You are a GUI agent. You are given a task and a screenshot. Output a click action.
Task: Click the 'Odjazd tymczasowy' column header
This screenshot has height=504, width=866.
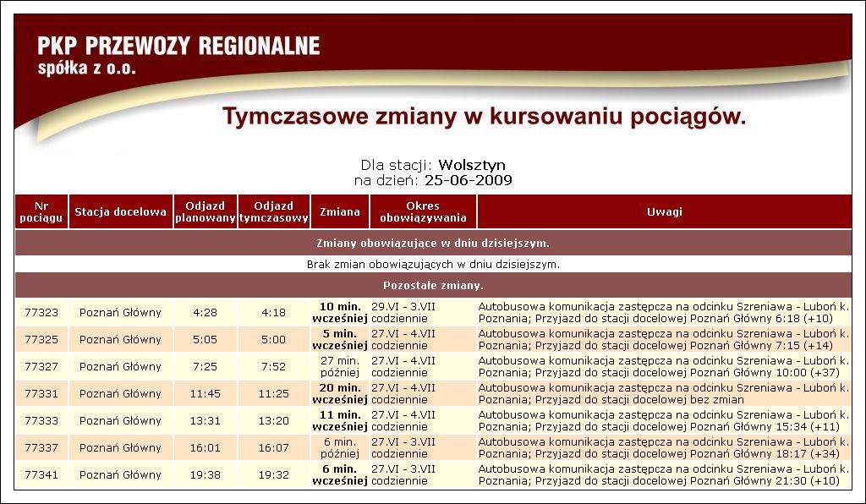click(x=273, y=211)
